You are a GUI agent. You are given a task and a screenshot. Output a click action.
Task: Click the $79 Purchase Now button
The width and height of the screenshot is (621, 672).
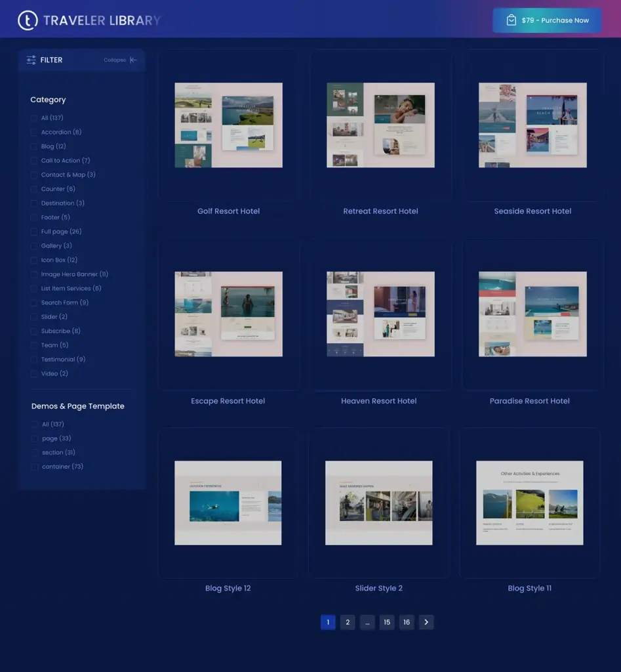pyautogui.click(x=547, y=20)
